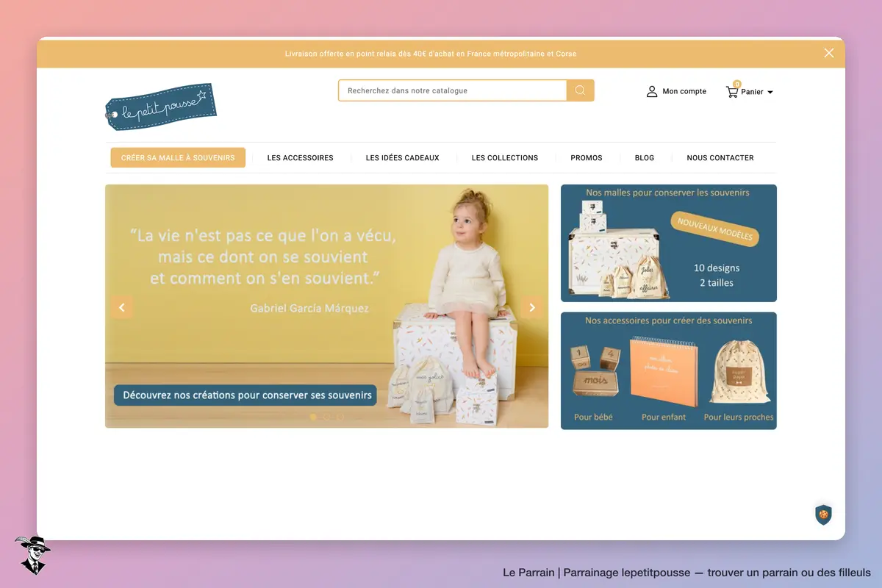The width and height of the screenshot is (882, 588).
Task: Select the highlighted yellow carousel dot
Action: pos(313,417)
